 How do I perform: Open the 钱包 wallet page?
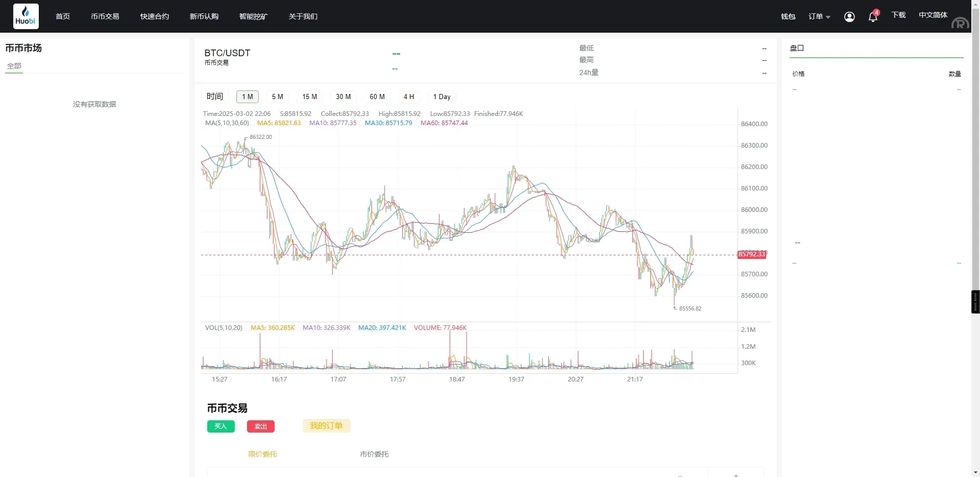point(788,16)
